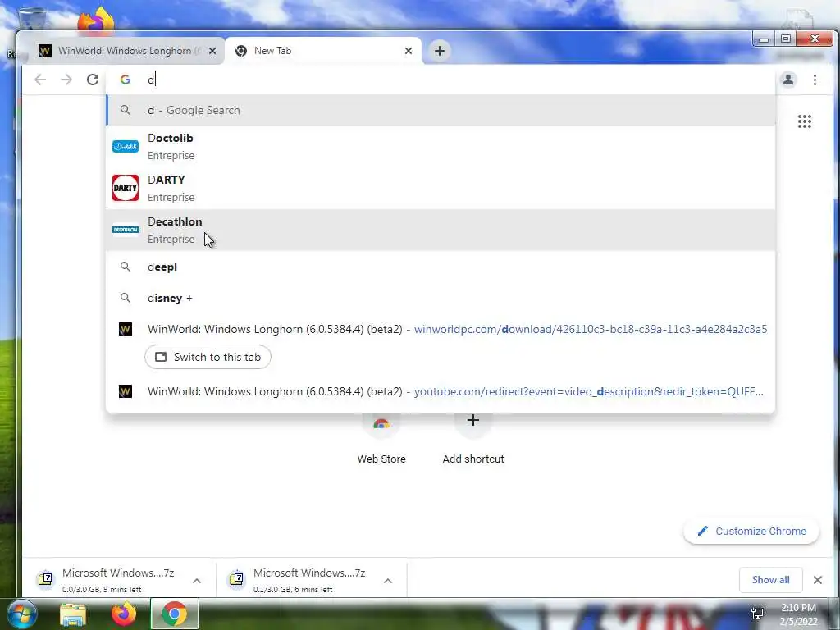The height and width of the screenshot is (630, 840).
Task: Click the Add shortcut plus icon
Action: (x=473, y=421)
